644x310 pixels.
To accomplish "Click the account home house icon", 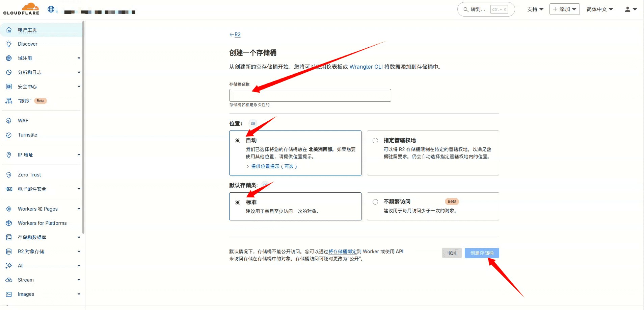I will point(9,30).
